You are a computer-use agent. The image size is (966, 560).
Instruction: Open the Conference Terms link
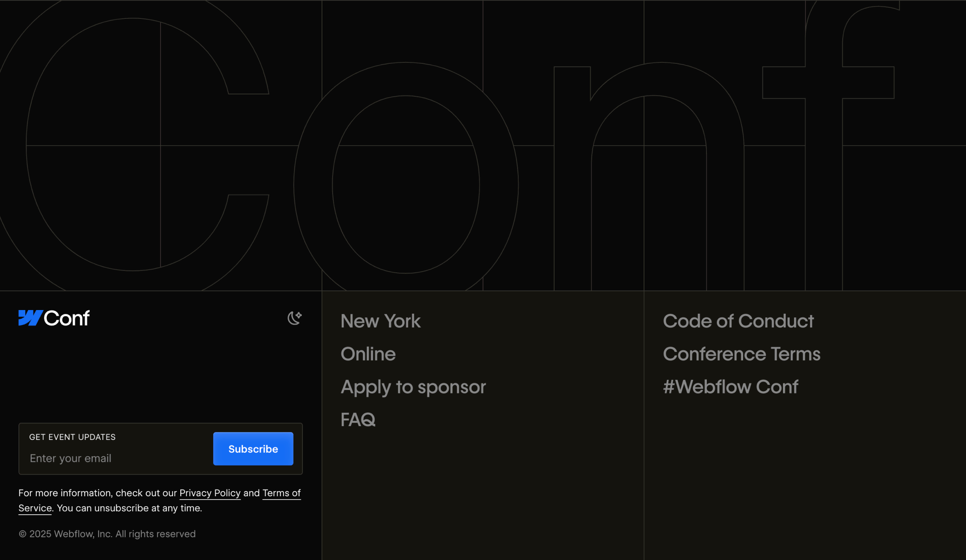[x=741, y=354]
